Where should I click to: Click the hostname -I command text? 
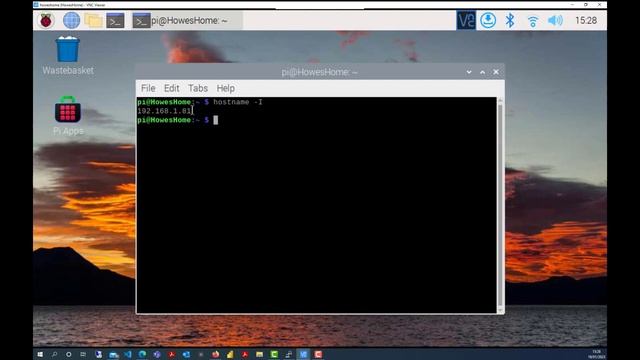pos(238,102)
